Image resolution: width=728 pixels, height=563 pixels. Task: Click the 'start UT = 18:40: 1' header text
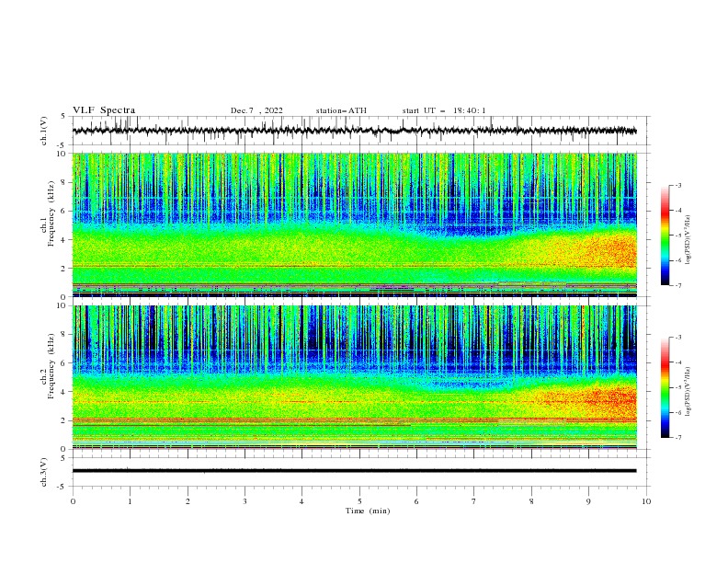coord(444,110)
